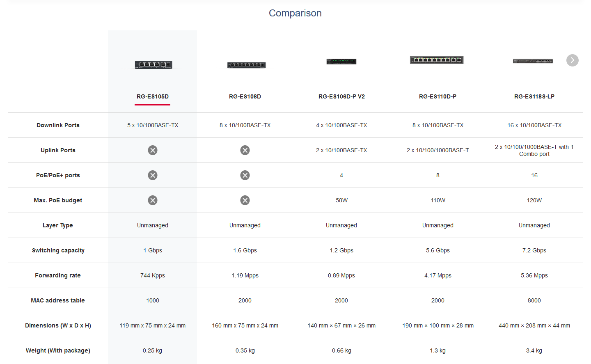The width and height of the screenshot is (591, 364).
Task: Click the X icon for RG-ES108D PoE/PoE+ ports
Action: pyautogui.click(x=245, y=175)
